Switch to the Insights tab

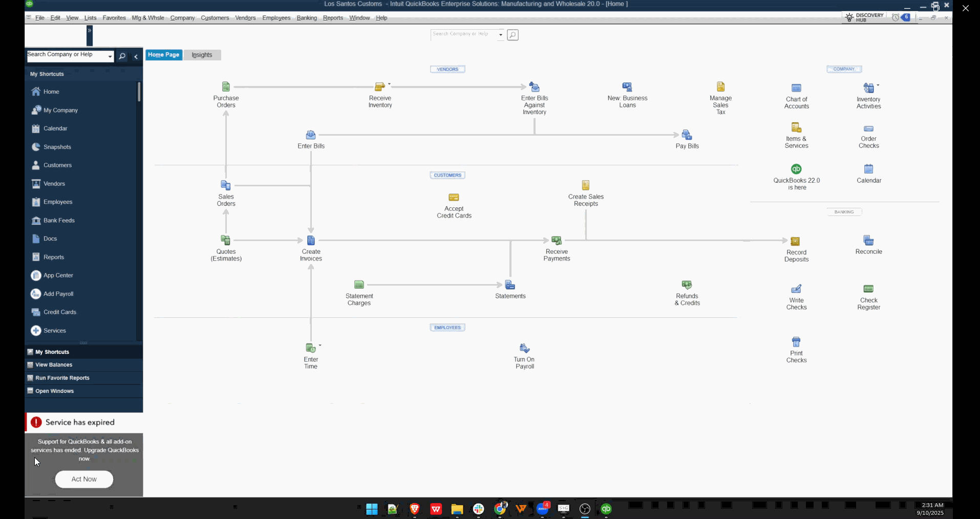(202, 55)
